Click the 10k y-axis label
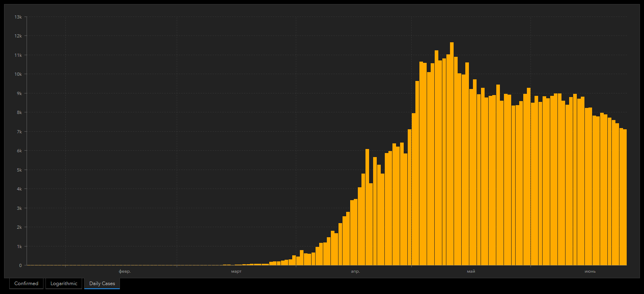 18,74
